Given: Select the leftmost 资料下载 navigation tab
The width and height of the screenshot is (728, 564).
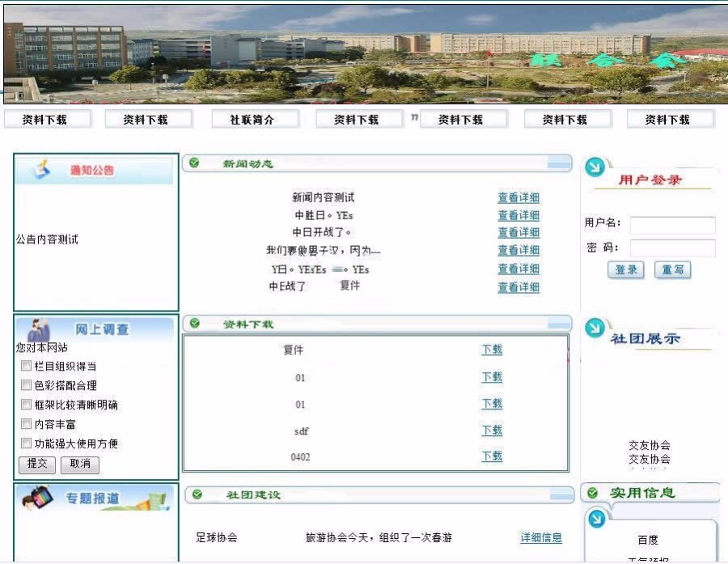Looking at the screenshot, I should point(46,118).
